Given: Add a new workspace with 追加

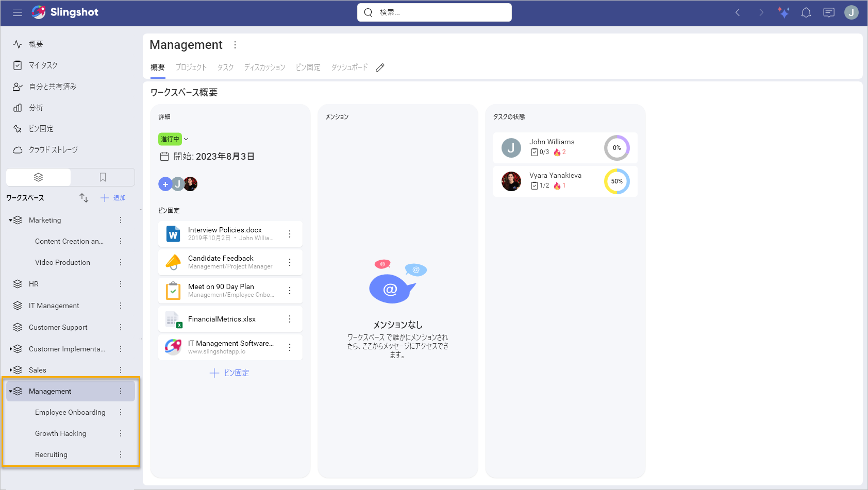Looking at the screenshot, I should pyautogui.click(x=113, y=198).
